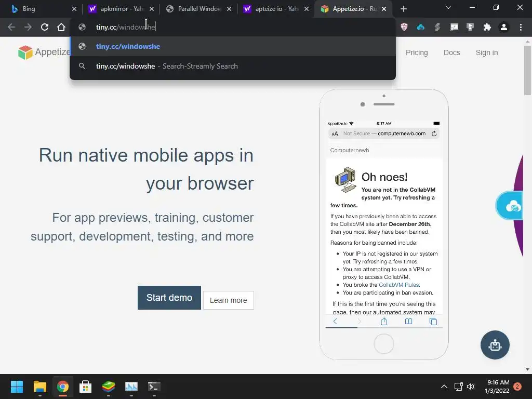The height and width of the screenshot is (399, 532).
Task: Open the blue cloud extension icon
Action: click(x=420, y=27)
